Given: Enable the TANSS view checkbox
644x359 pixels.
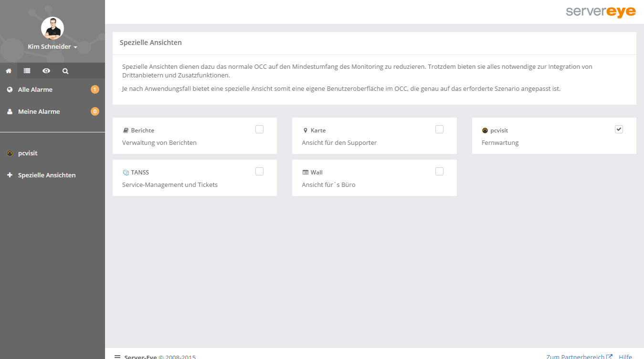Looking at the screenshot, I should pos(259,171).
